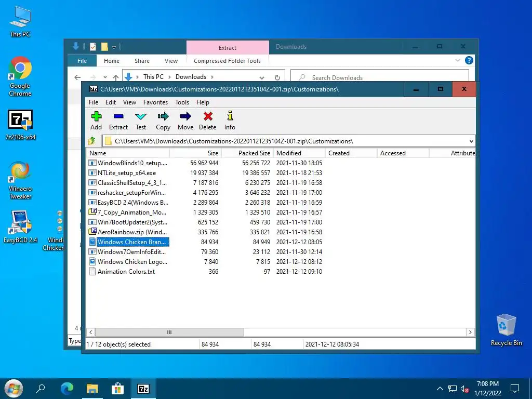Open 7-Zip File menu

94,102
